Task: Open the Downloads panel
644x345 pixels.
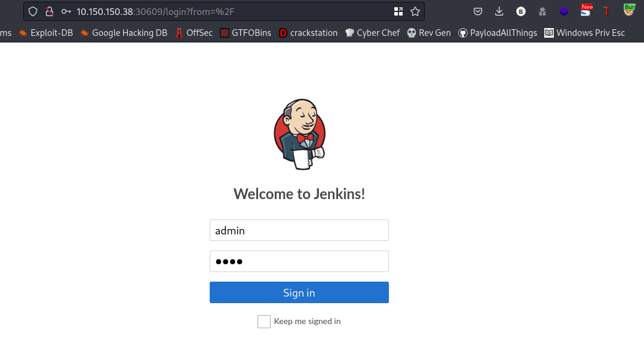Action: pos(499,11)
